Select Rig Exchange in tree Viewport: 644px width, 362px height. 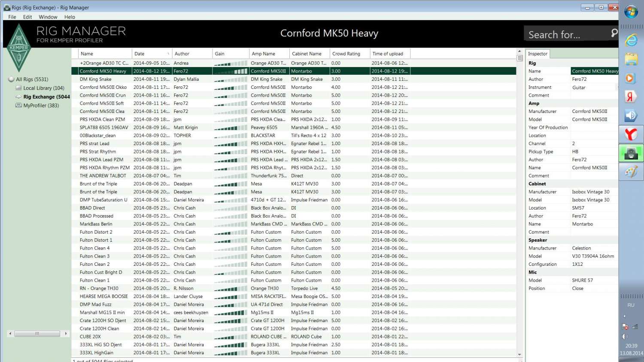(x=47, y=97)
